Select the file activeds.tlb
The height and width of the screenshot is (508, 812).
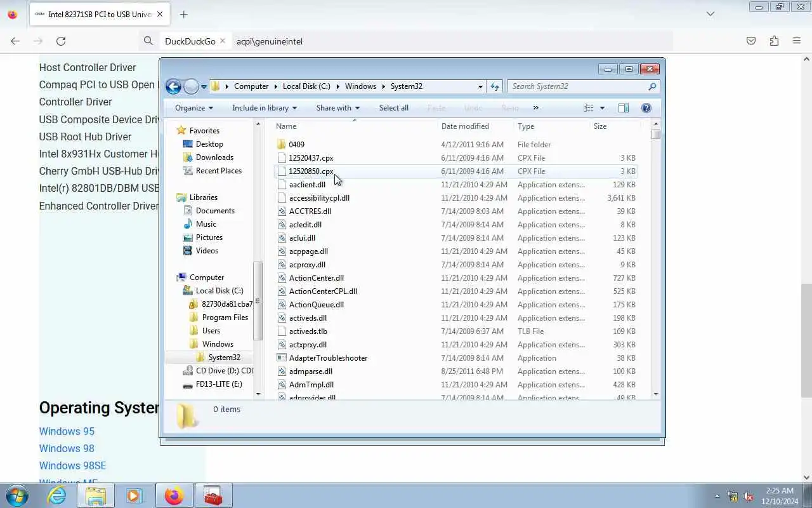click(x=308, y=331)
